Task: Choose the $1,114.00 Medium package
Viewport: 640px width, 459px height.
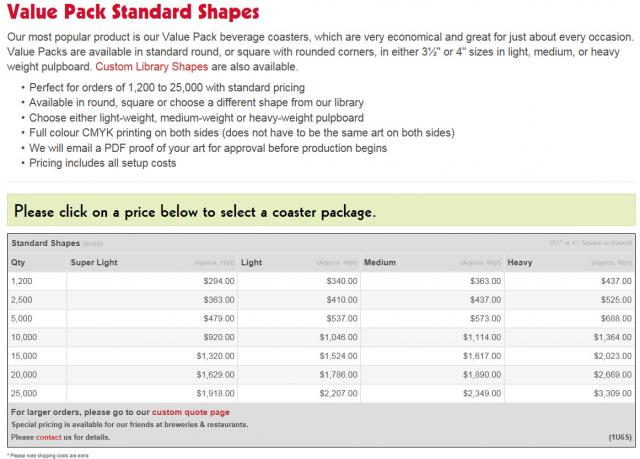Action: pyautogui.click(x=481, y=336)
